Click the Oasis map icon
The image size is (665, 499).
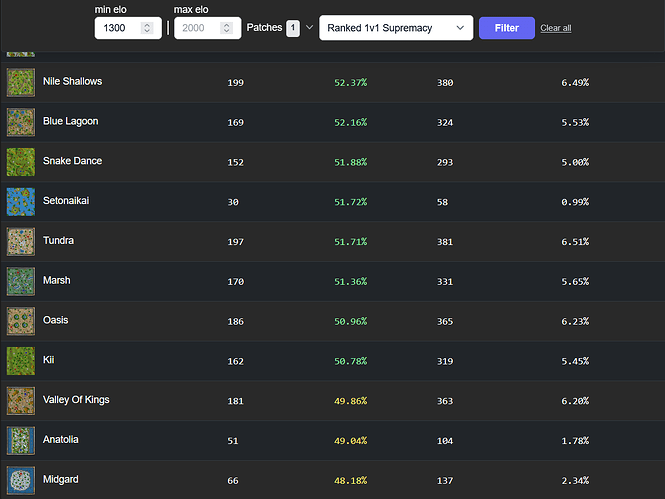[21, 321]
